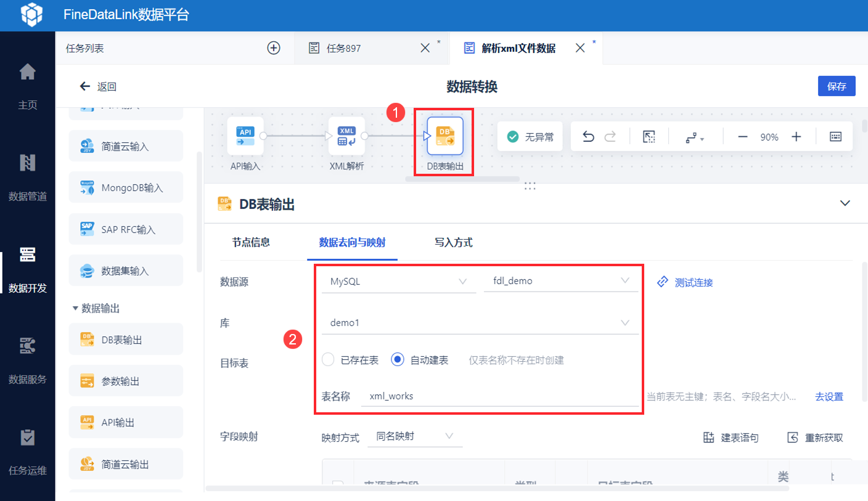868x501 pixels.
Task: Open the 节点信息 tab
Action: [251, 243]
